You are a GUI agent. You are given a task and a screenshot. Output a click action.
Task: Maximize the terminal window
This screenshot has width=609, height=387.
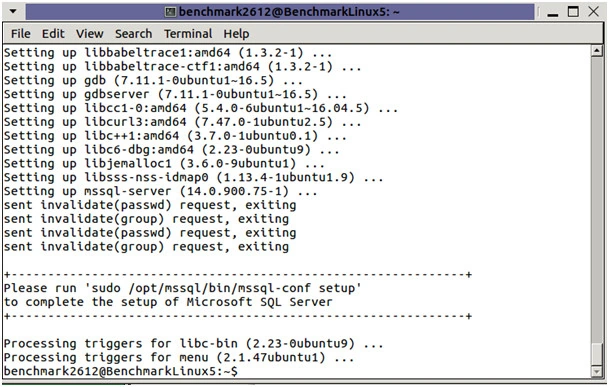coord(573,12)
